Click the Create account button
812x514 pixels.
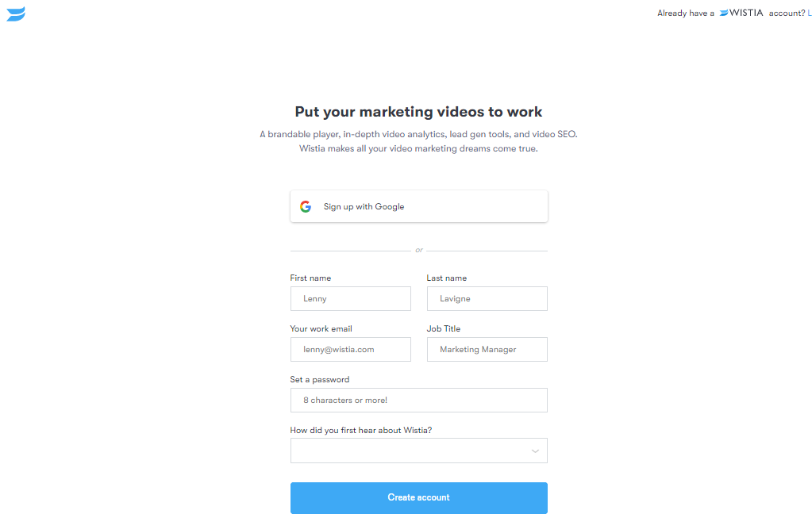418,497
